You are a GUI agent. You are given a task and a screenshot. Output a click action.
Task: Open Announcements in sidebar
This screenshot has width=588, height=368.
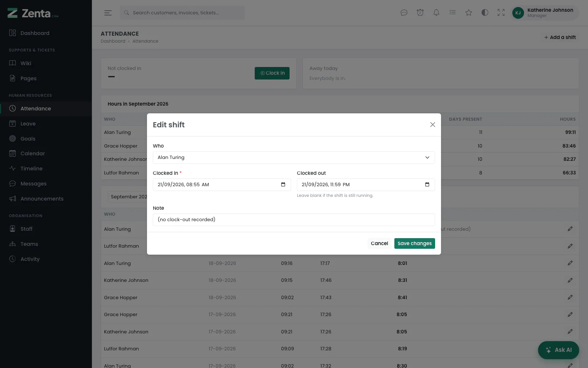point(46,199)
